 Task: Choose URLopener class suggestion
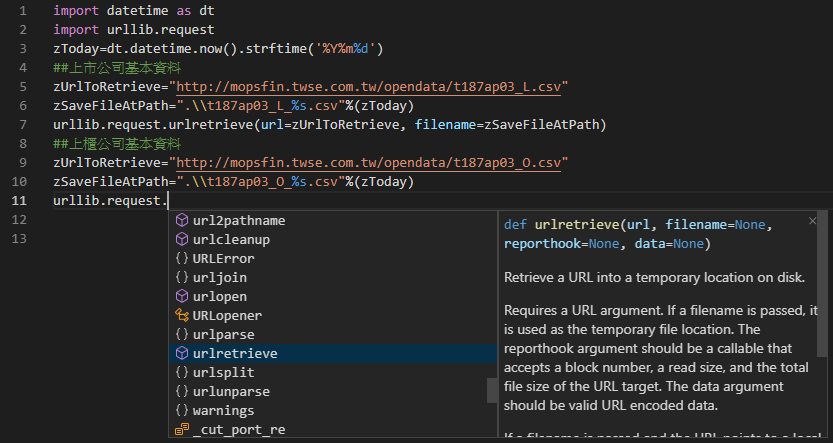[x=333, y=316]
